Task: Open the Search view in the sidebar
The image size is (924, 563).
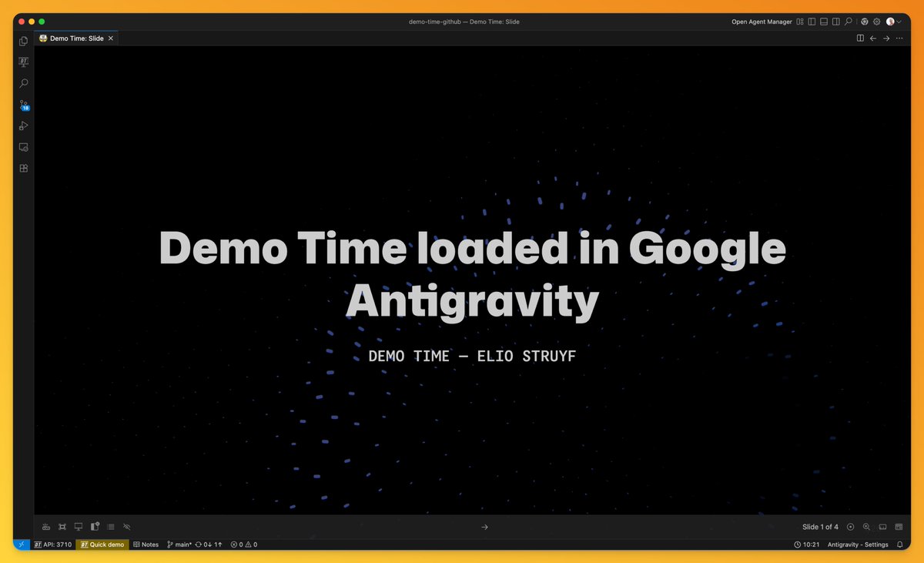Action: [x=23, y=83]
